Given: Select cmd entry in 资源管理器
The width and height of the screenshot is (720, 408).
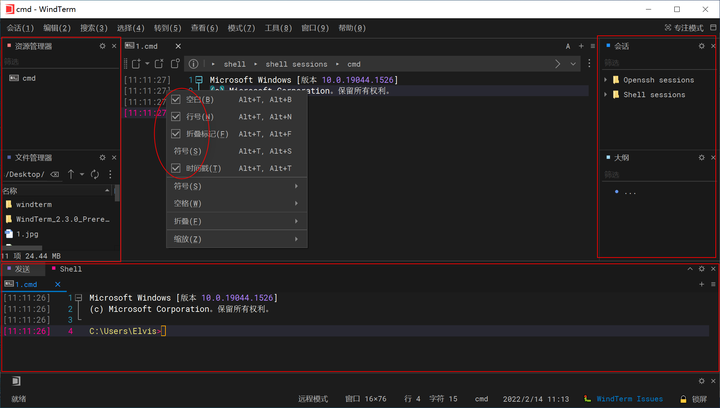Looking at the screenshot, I should 23,78.
